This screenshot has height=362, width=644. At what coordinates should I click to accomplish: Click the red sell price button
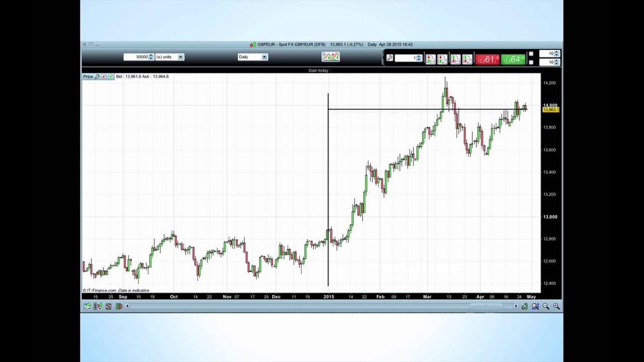click(x=487, y=59)
